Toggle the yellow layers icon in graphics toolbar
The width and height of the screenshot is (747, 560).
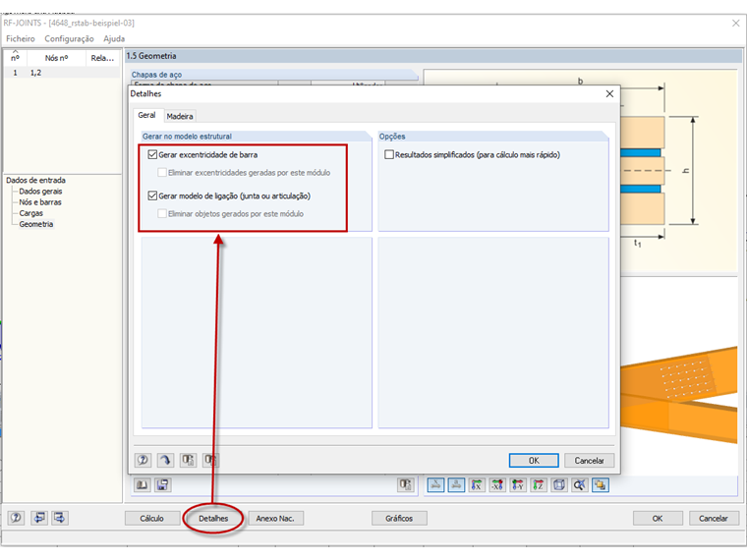(601, 485)
